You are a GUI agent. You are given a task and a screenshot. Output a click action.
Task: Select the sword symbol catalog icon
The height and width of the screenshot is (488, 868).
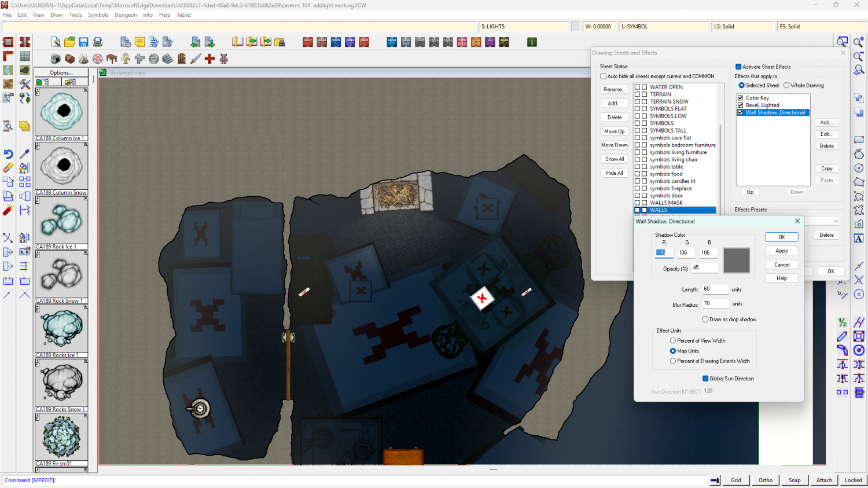(x=196, y=59)
